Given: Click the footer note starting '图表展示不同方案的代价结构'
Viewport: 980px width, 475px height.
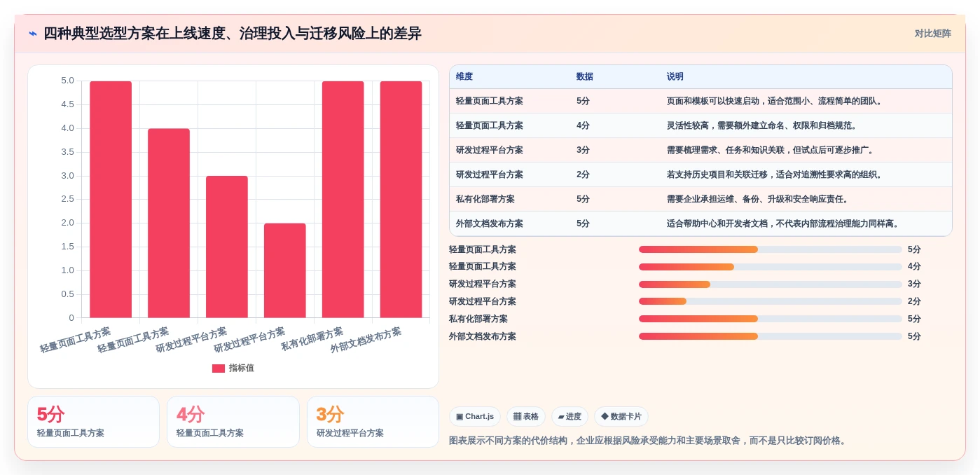Looking at the screenshot, I should pyautogui.click(x=649, y=441).
